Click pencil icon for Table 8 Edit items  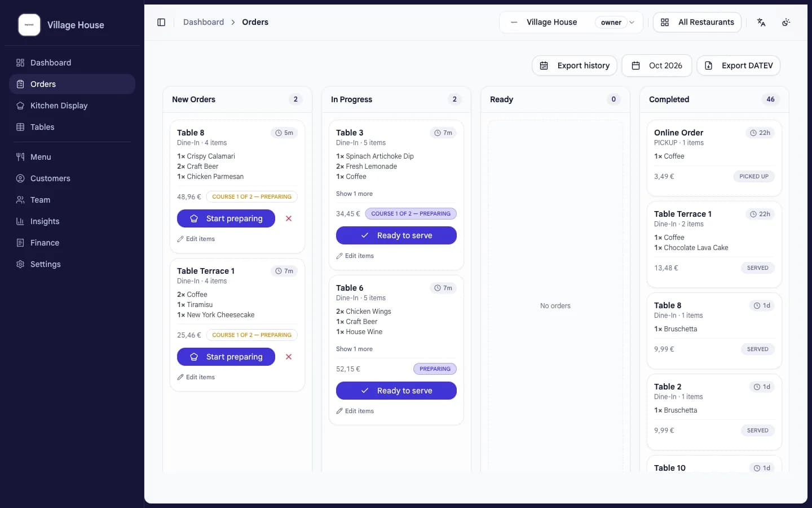point(180,239)
